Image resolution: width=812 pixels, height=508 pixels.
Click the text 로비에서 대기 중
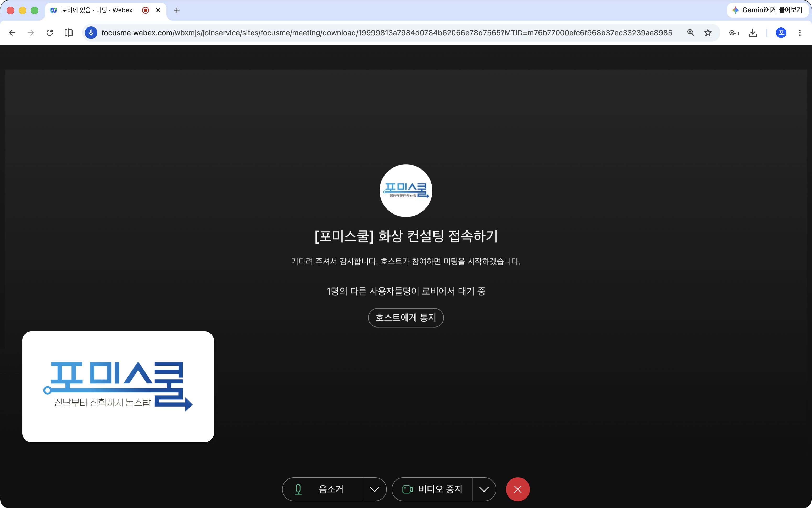pos(454,291)
